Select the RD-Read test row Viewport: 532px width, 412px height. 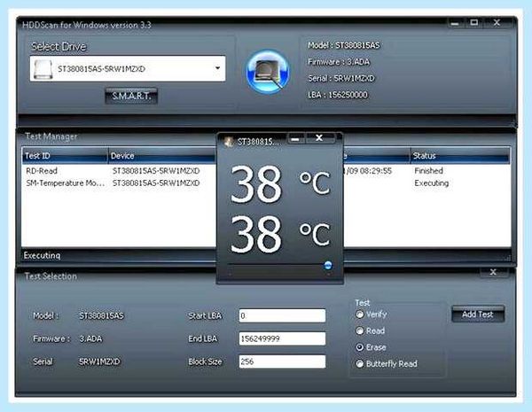tap(266, 171)
